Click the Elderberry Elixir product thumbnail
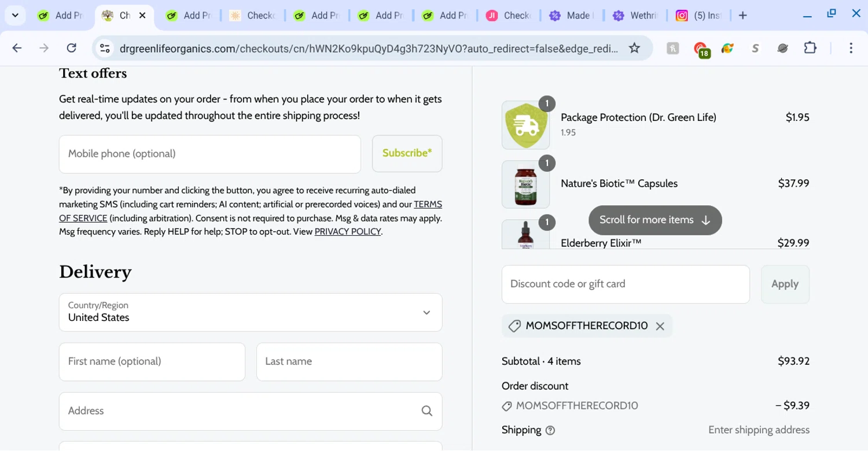This screenshot has height=451, width=868. click(525, 235)
